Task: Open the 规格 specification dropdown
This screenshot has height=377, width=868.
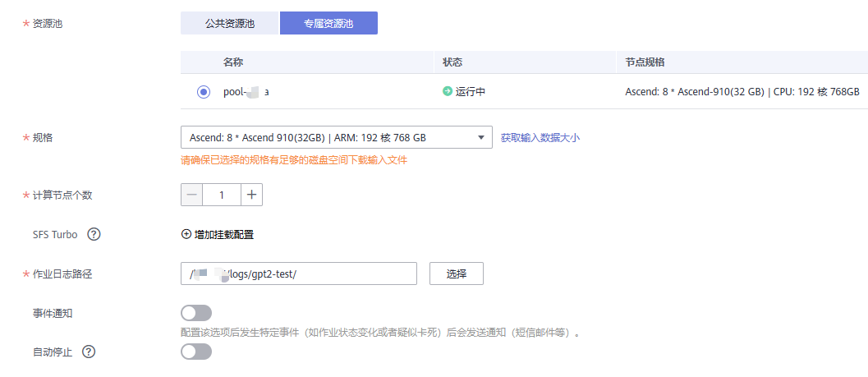Action: tap(337, 137)
